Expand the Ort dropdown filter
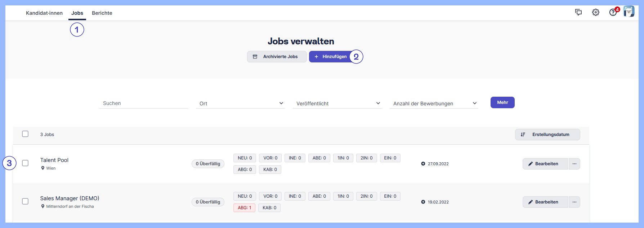 pos(240,104)
